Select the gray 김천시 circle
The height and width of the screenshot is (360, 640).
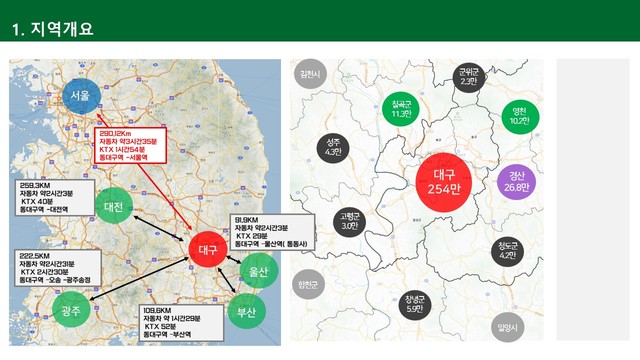click(310, 74)
